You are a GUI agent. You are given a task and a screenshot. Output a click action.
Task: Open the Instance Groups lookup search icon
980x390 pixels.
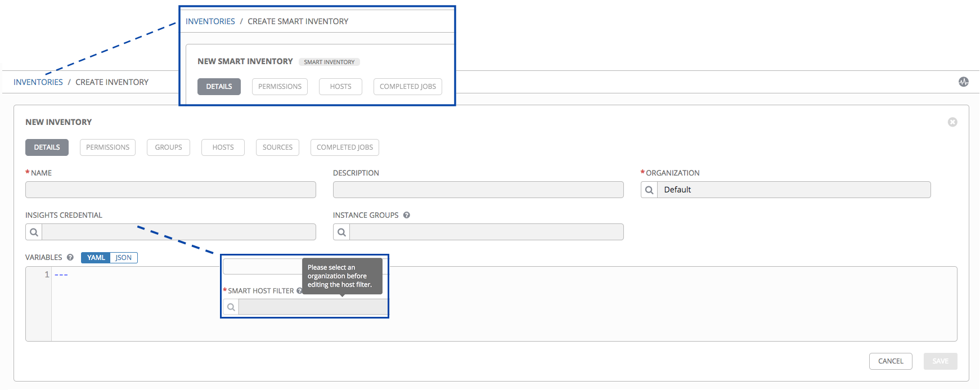pos(341,232)
